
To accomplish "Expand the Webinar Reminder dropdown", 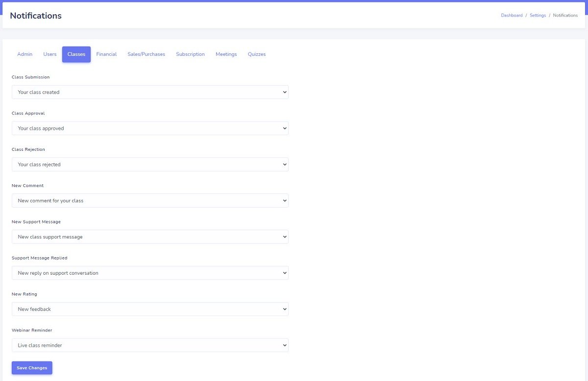I will (150, 345).
